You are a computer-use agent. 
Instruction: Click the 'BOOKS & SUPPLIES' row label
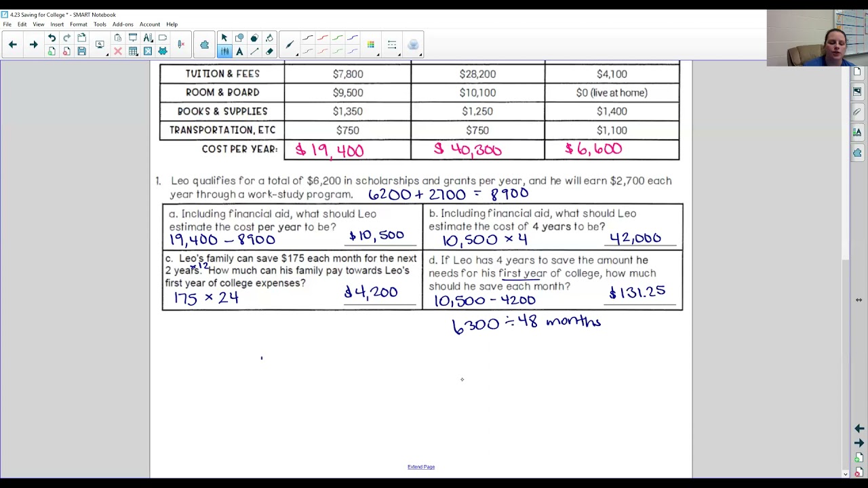click(x=222, y=111)
